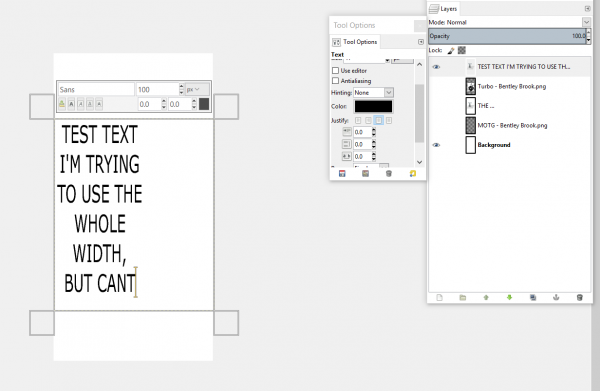The width and height of the screenshot is (600, 391).
Task: Enable the Use editor checkbox
Action: (336, 70)
